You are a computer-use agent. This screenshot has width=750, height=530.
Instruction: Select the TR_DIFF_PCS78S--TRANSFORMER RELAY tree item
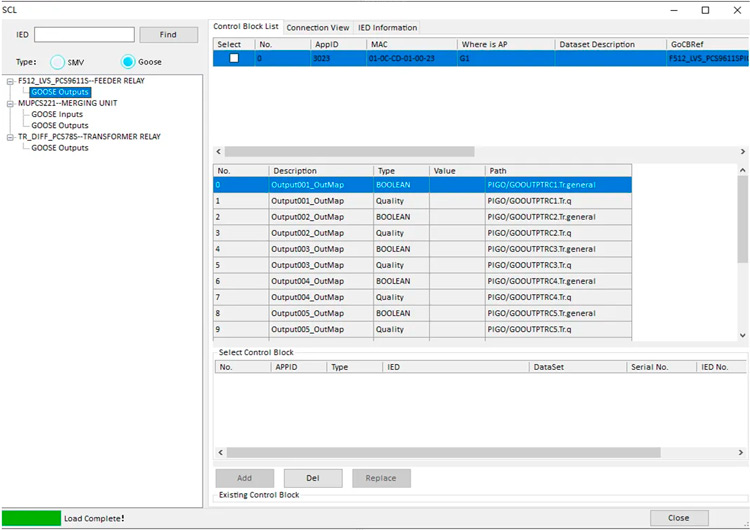[89, 136]
